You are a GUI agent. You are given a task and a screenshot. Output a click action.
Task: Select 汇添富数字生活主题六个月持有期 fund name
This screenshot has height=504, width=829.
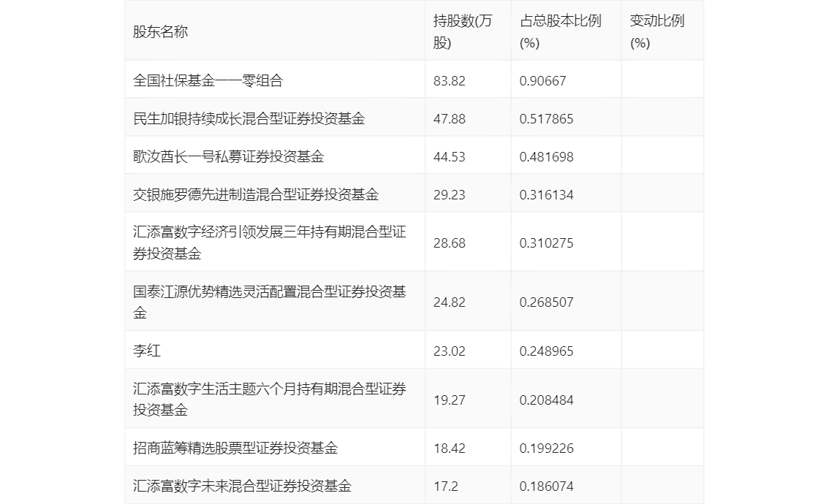tap(269, 399)
